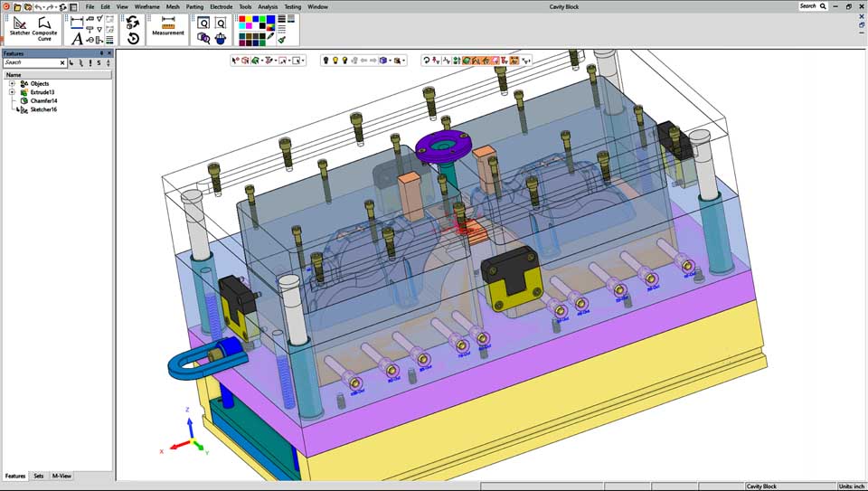Clear the Features search with X
868x491 pixels.
62,63
